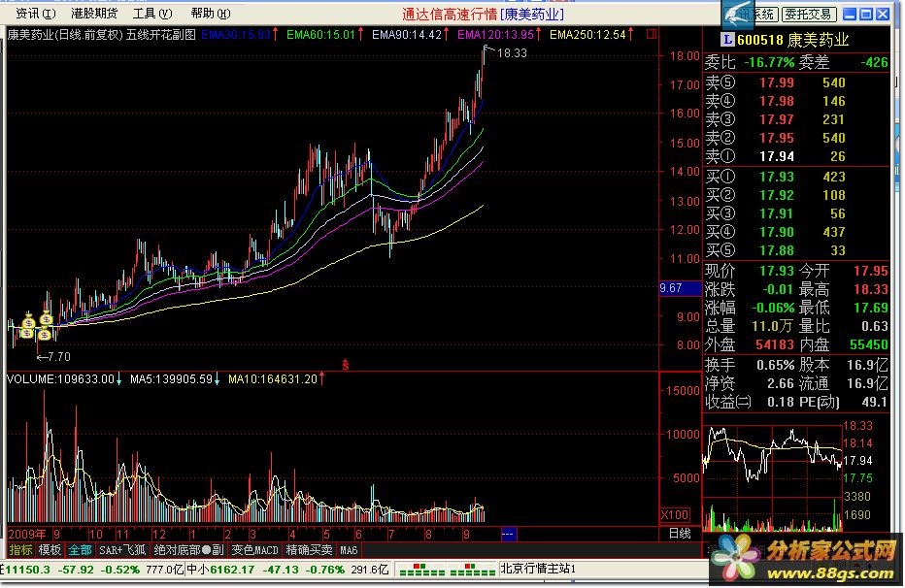Click the 买① 17.93 order row
Viewport: 905px width, 588px height.
pos(796,177)
